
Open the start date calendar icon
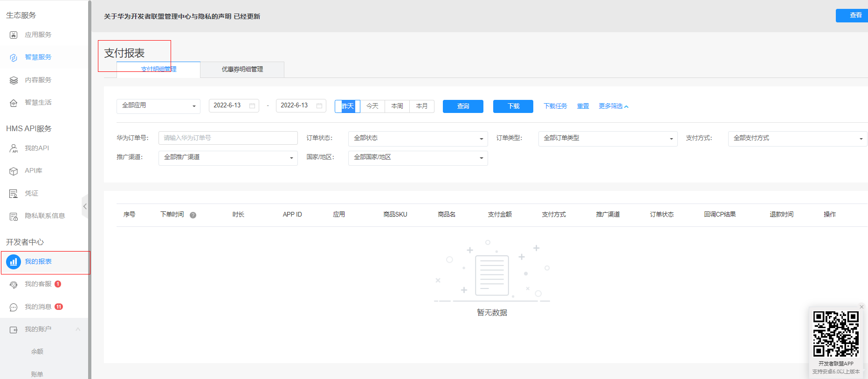252,106
